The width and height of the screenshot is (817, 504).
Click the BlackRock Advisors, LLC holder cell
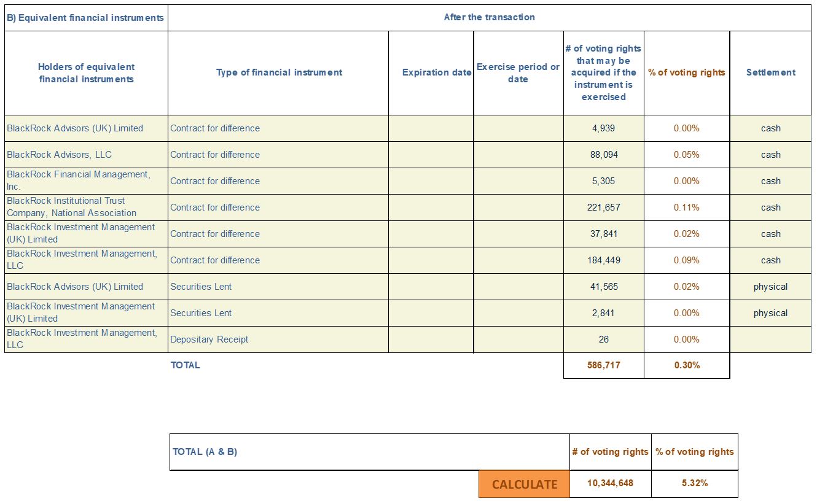tap(86, 155)
